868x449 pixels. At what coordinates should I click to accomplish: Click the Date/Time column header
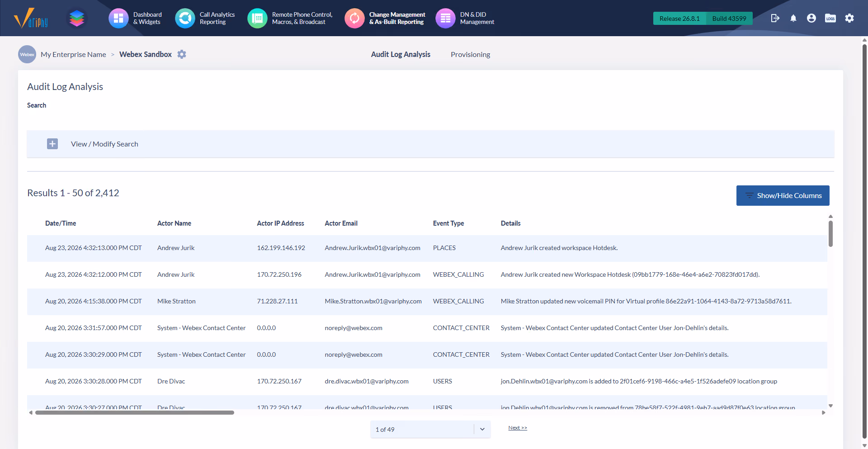pos(61,223)
